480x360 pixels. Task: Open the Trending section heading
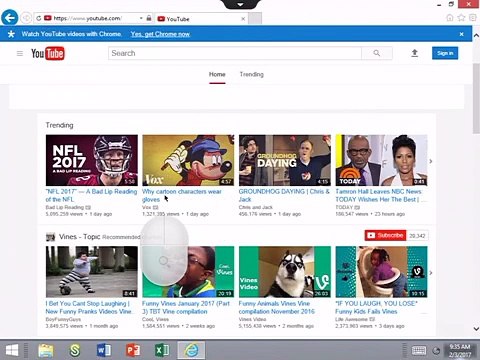[x=59, y=125]
